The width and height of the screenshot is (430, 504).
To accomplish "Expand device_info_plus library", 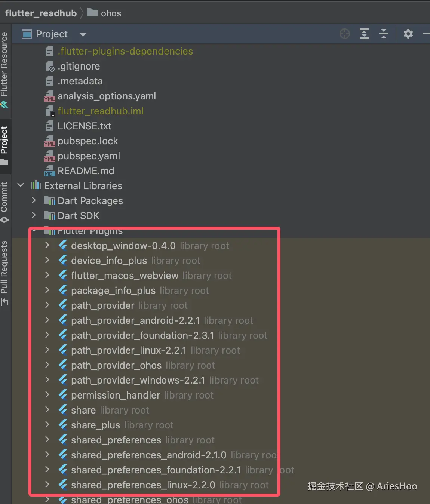I will click(x=47, y=260).
